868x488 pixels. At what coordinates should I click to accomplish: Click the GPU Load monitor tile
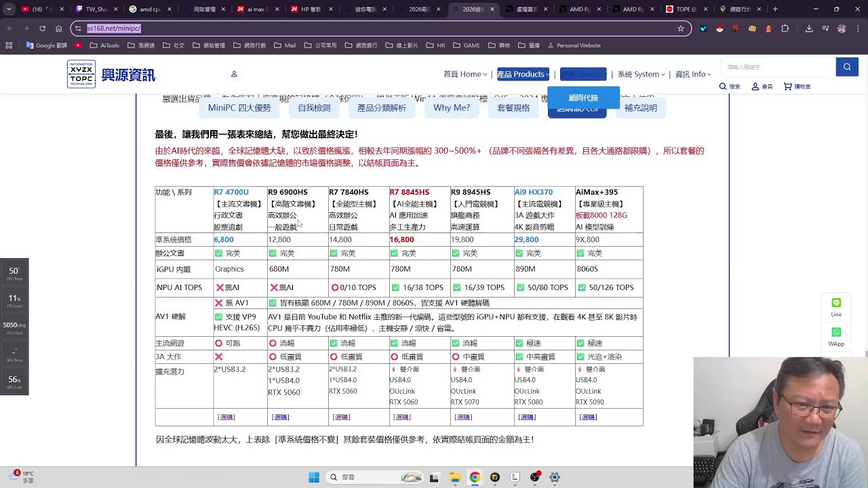(x=14, y=382)
